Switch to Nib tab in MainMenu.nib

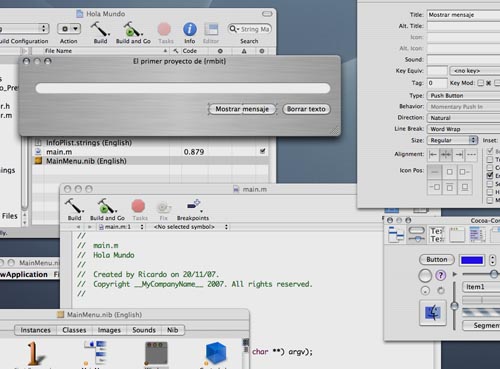coord(173,330)
